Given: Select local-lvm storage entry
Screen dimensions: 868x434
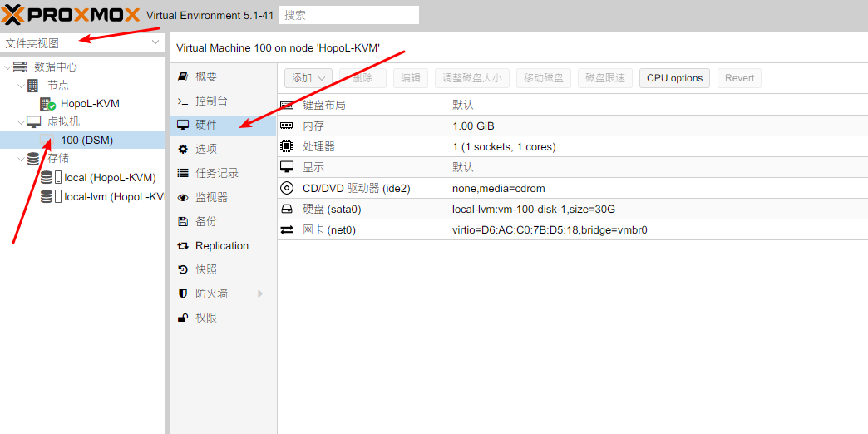Looking at the screenshot, I should point(114,196).
